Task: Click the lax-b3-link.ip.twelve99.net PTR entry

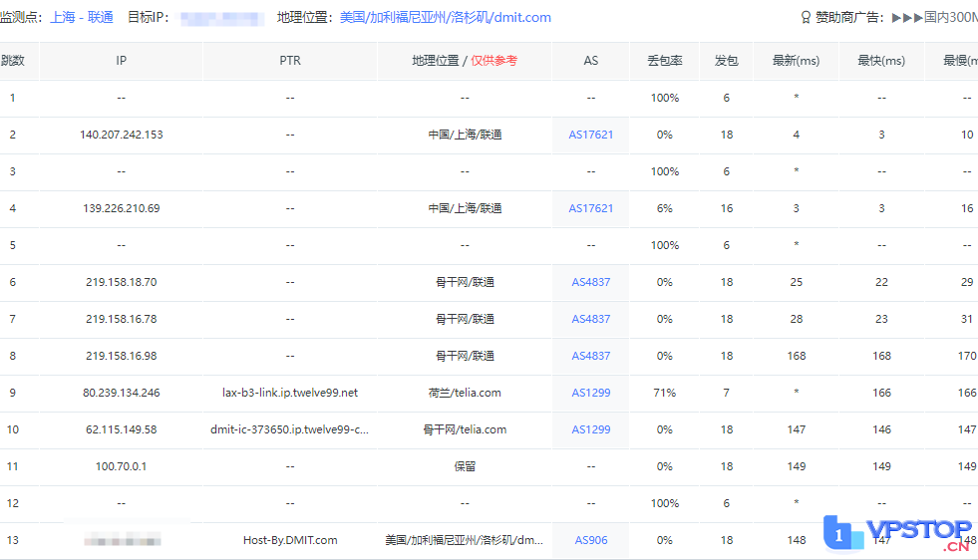Action: click(x=290, y=393)
